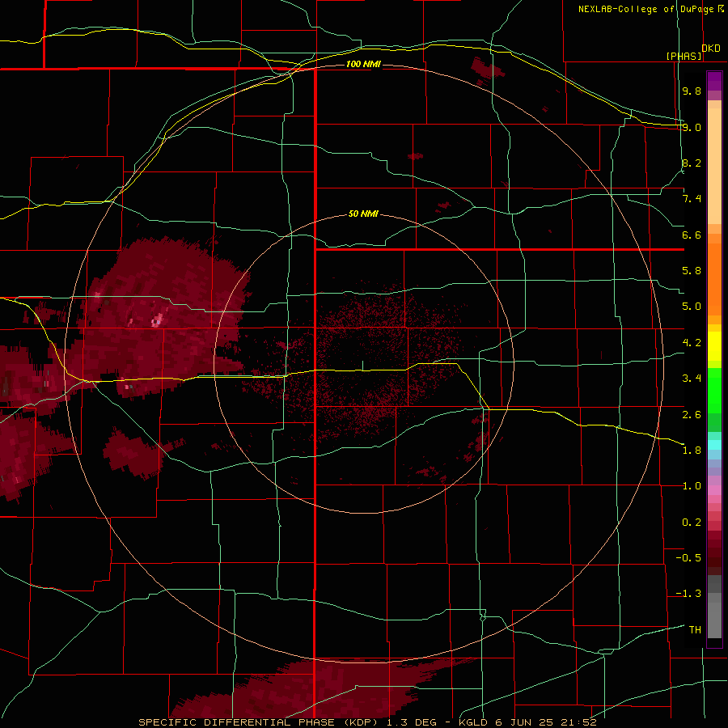Click the DKD product code label

coord(711,49)
